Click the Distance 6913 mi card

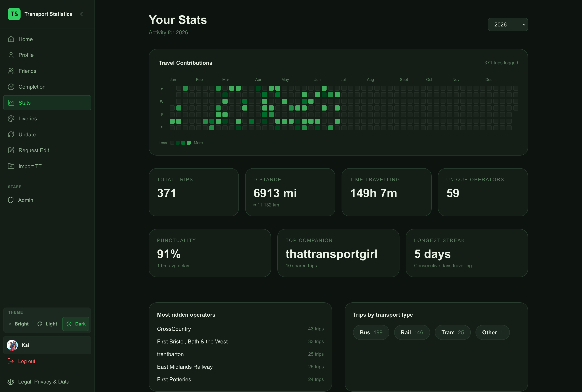click(290, 192)
